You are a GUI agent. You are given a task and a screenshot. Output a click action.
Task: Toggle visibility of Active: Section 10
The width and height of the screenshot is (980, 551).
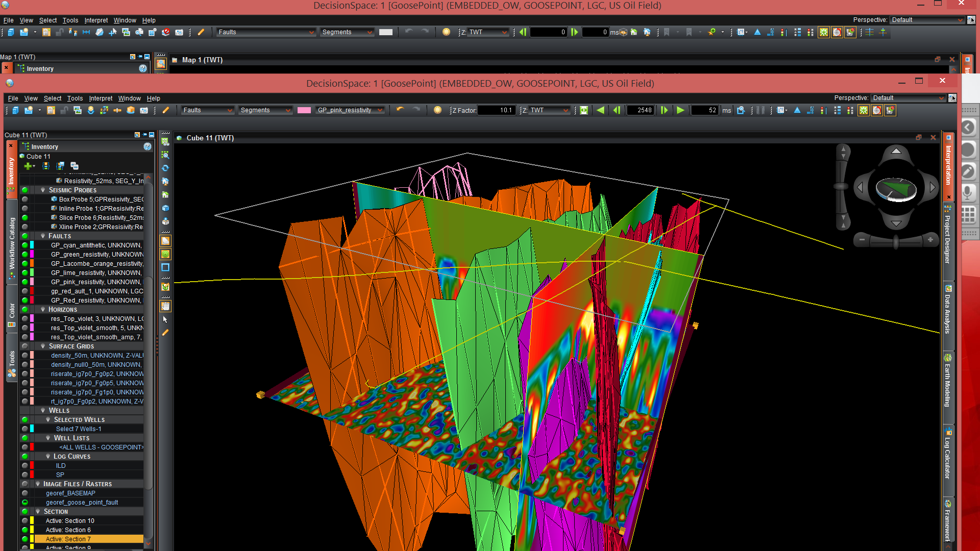24,521
